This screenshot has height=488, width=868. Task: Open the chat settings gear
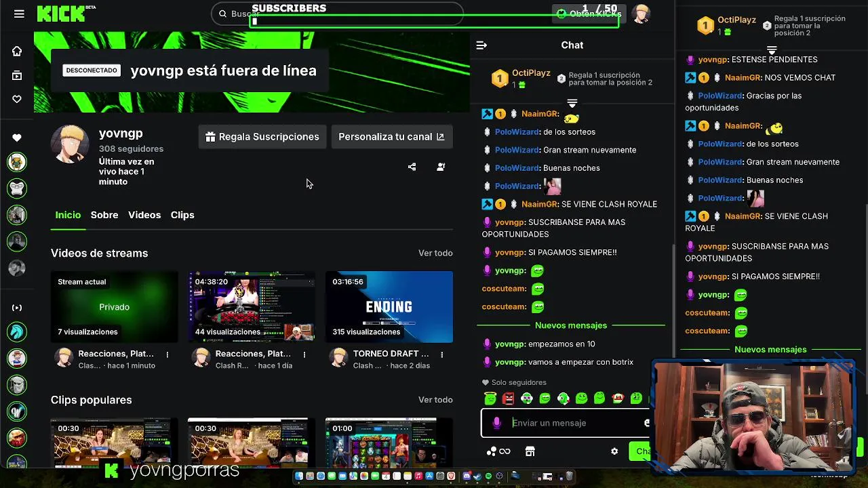click(x=614, y=451)
